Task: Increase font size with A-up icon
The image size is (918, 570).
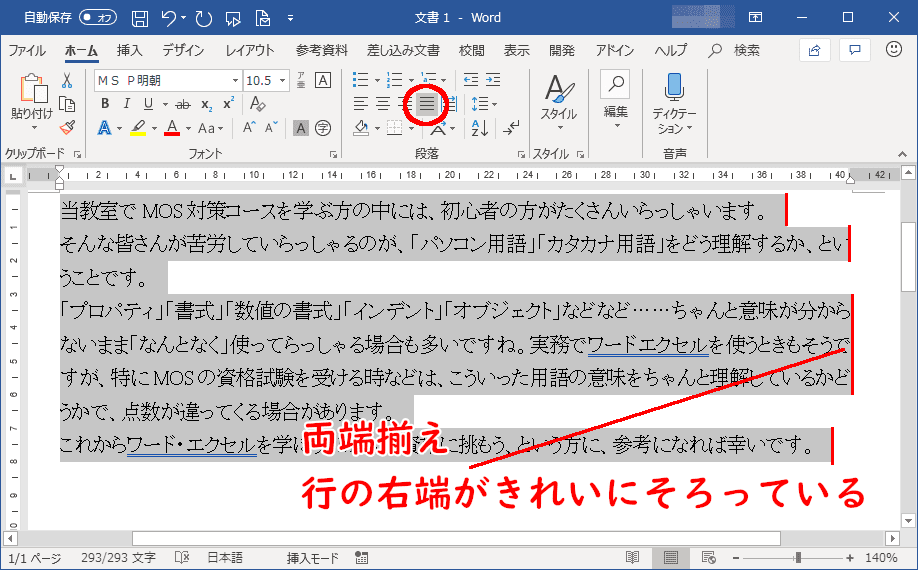Action: [249, 128]
